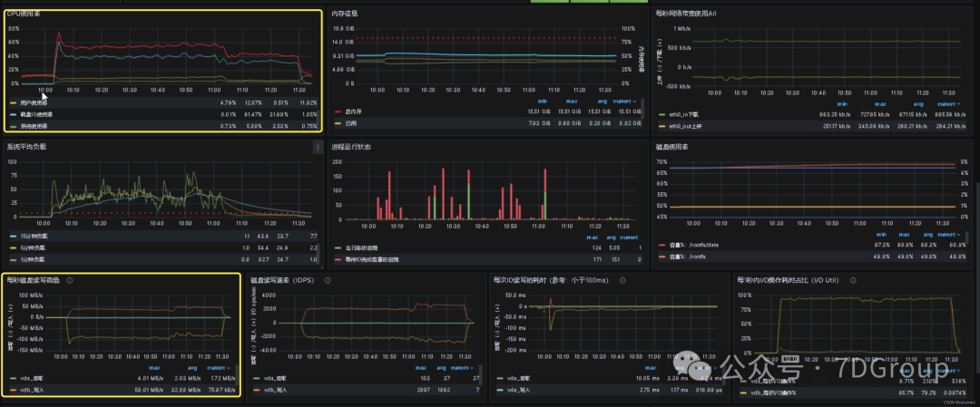
Task: Sort 进程运行状态 legend by avg
Action: (x=612, y=237)
